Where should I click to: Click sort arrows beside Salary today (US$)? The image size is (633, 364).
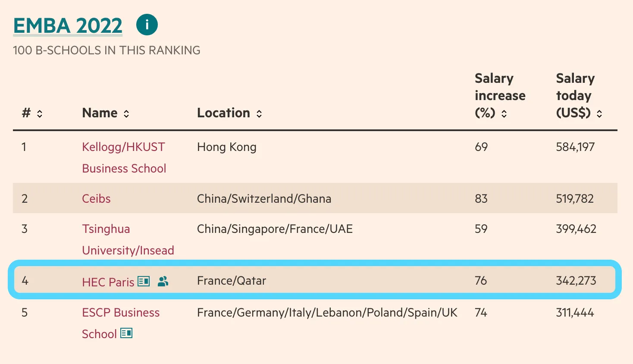[599, 114]
